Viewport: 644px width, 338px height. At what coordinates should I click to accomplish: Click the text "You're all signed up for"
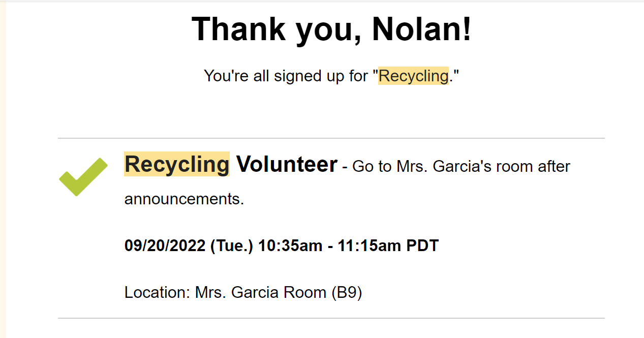coord(288,76)
